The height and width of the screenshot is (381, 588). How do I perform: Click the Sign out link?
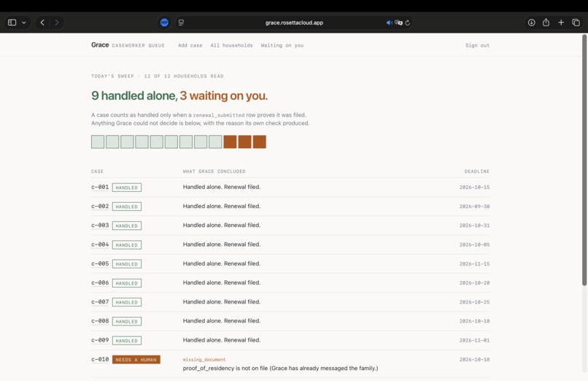pos(477,45)
